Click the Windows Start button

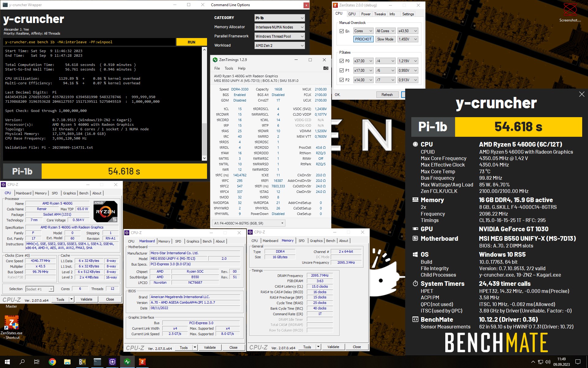[x=7, y=362]
